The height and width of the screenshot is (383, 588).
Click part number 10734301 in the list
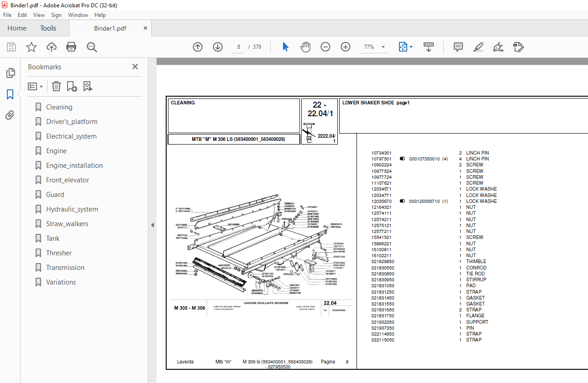tap(381, 153)
